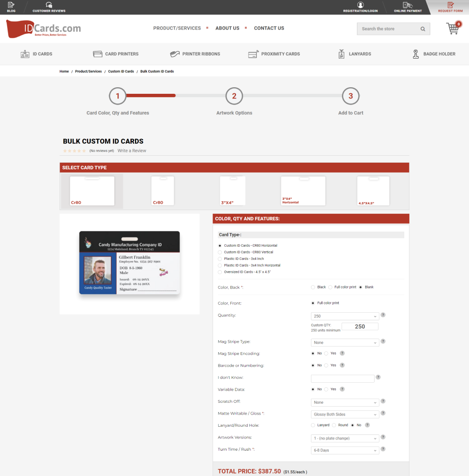Click the help icon beside Variable Data
Viewport: 469px width, 476px height.
coord(342,389)
